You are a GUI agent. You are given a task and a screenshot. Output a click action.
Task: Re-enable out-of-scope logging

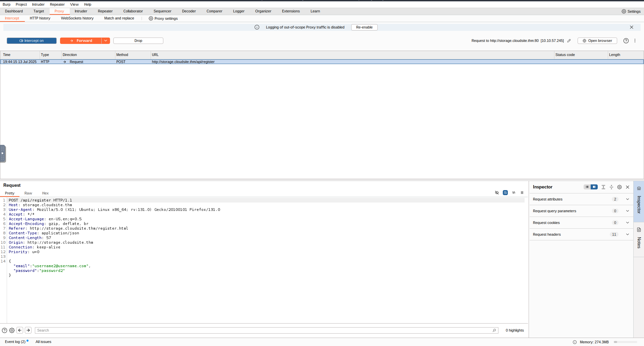pos(364,27)
